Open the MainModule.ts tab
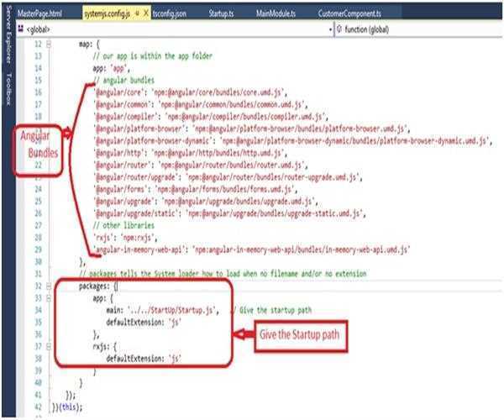504x420 pixels. 277,14
